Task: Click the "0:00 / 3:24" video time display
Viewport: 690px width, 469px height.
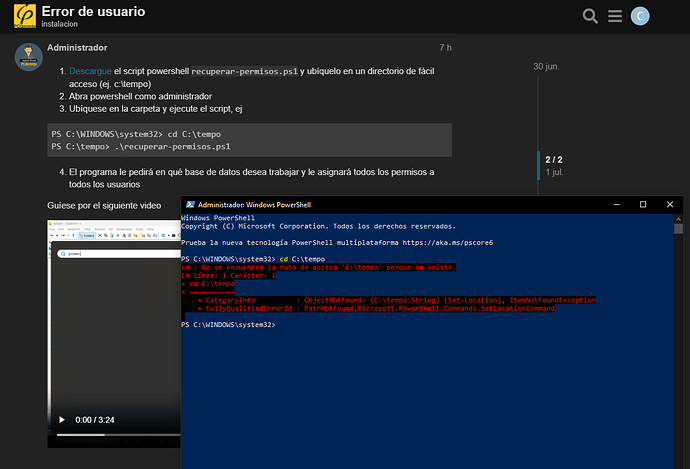Action: (95, 420)
